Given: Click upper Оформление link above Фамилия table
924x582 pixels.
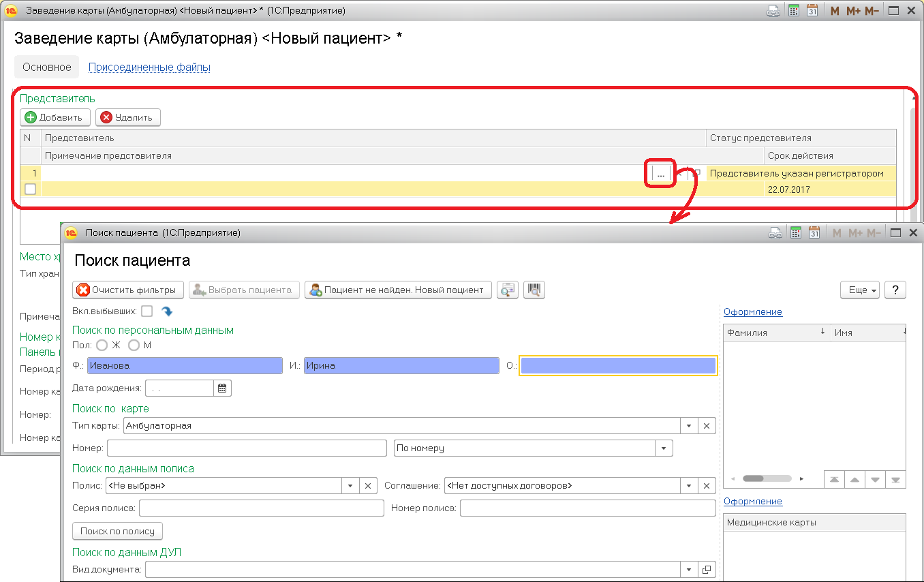Looking at the screenshot, I should 753,312.
